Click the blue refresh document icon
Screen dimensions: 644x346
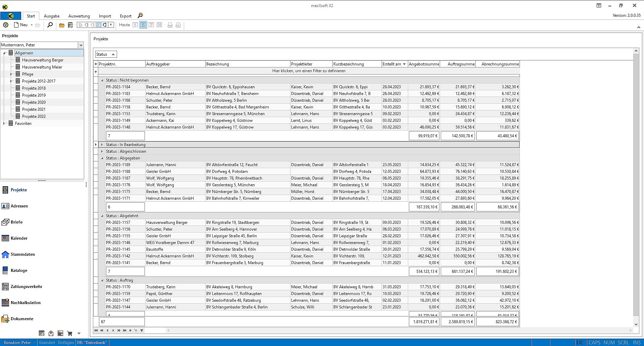(105, 25)
